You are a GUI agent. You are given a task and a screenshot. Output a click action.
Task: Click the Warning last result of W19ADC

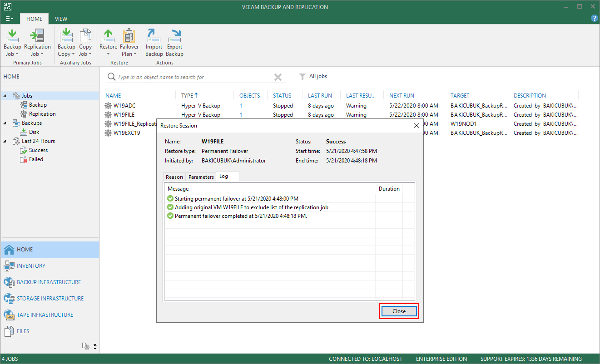356,106
